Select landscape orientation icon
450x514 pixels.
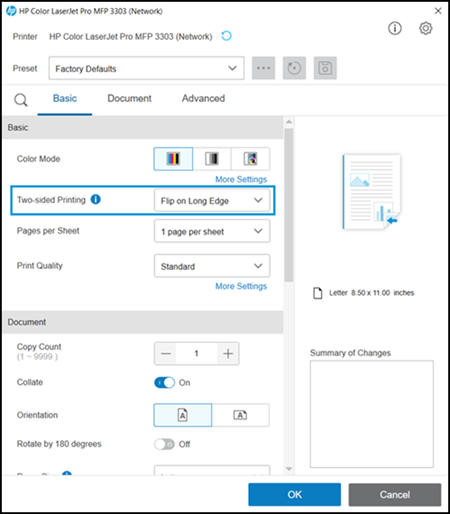[240, 415]
